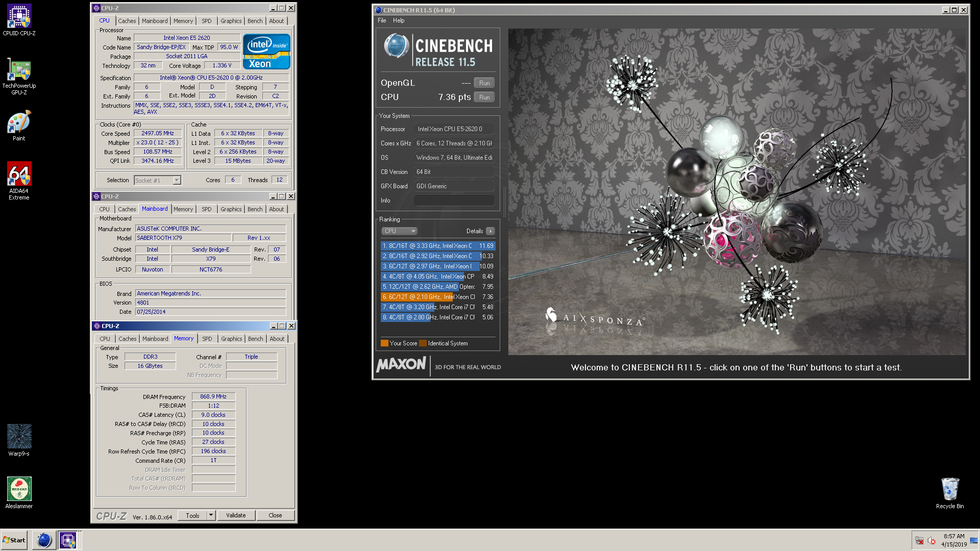Click CPU-Z title icon in Memory window
This screenshot has height=551, width=980.
pos(97,326)
